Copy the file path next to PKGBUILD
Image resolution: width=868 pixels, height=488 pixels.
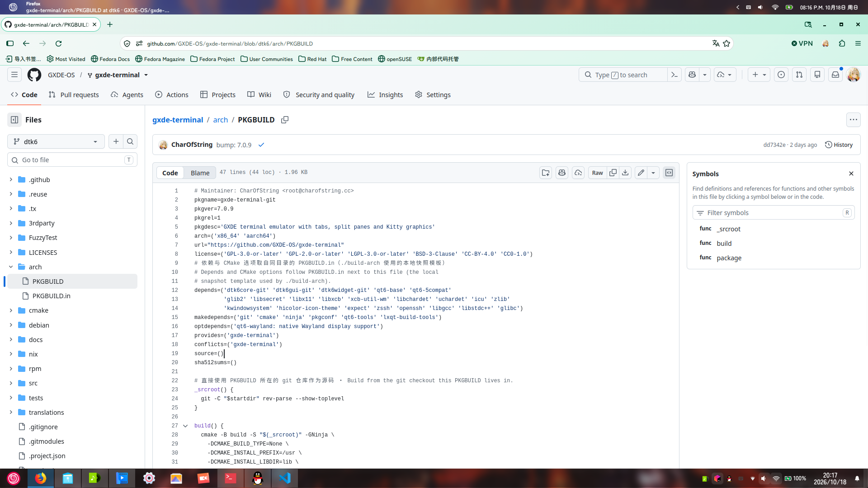click(x=285, y=120)
